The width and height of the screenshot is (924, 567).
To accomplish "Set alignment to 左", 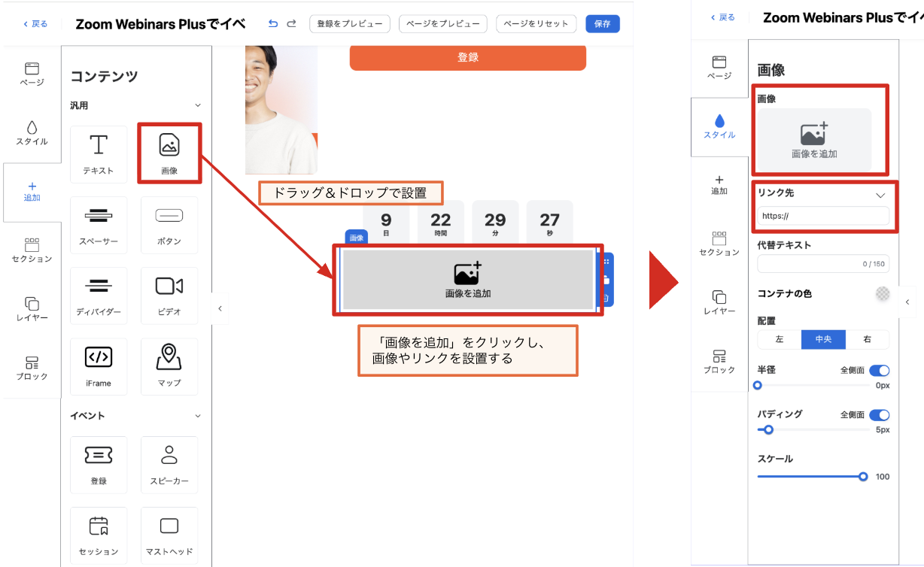I will (780, 340).
